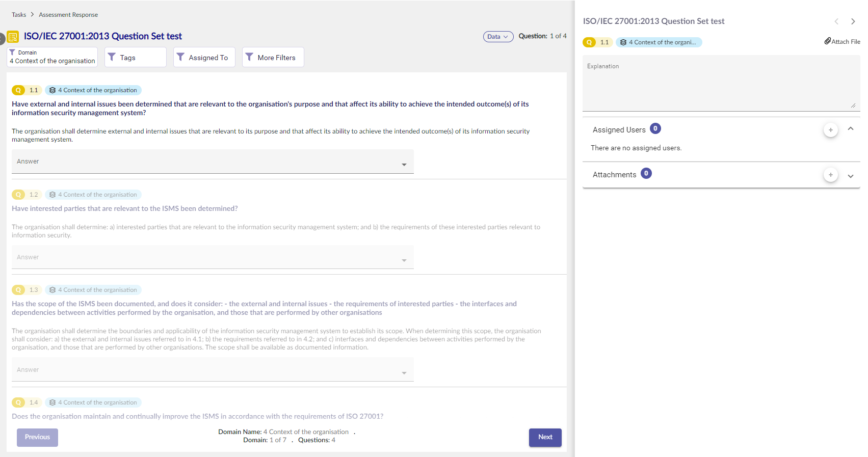Click question 1.1 text about external issues
The width and height of the screenshot is (868, 457).
point(270,109)
